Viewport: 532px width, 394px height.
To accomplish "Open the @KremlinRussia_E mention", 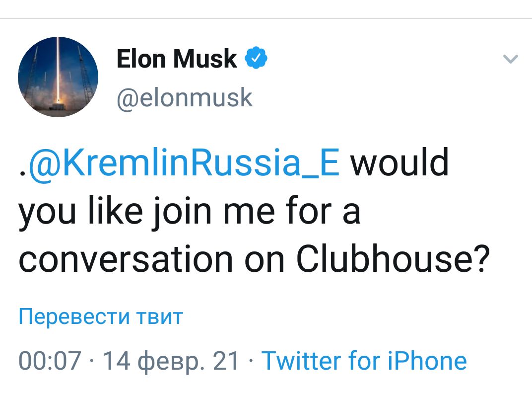I will (x=184, y=163).
